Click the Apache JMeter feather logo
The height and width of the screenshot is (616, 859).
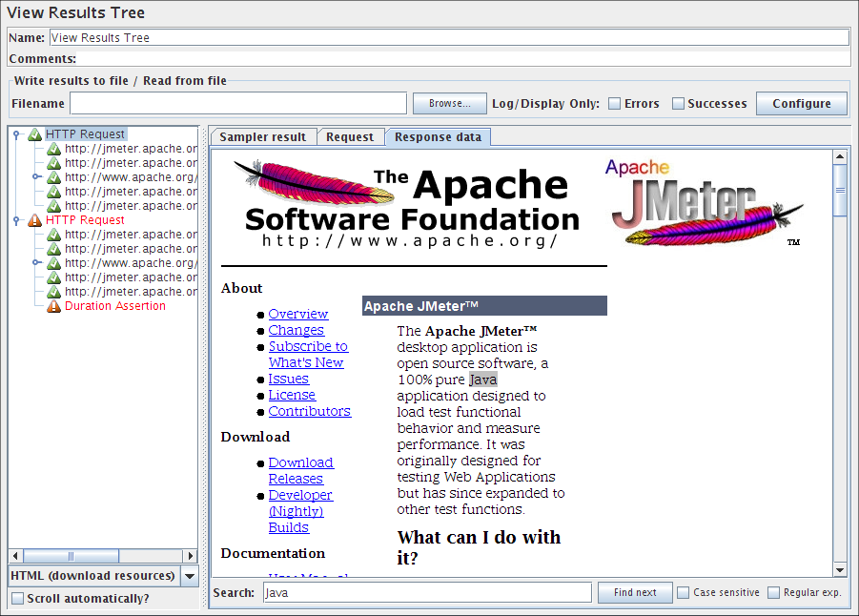pyautogui.click(x=706, y=203)
